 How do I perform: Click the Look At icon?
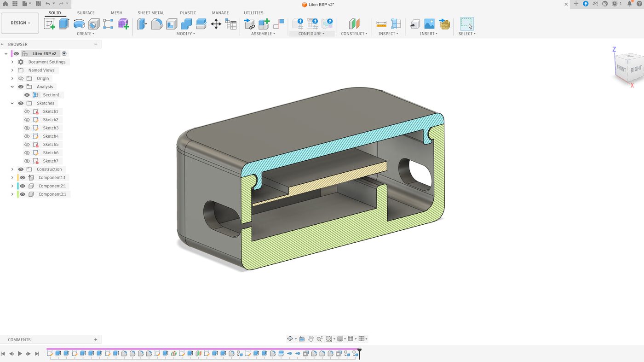point(302,339)
